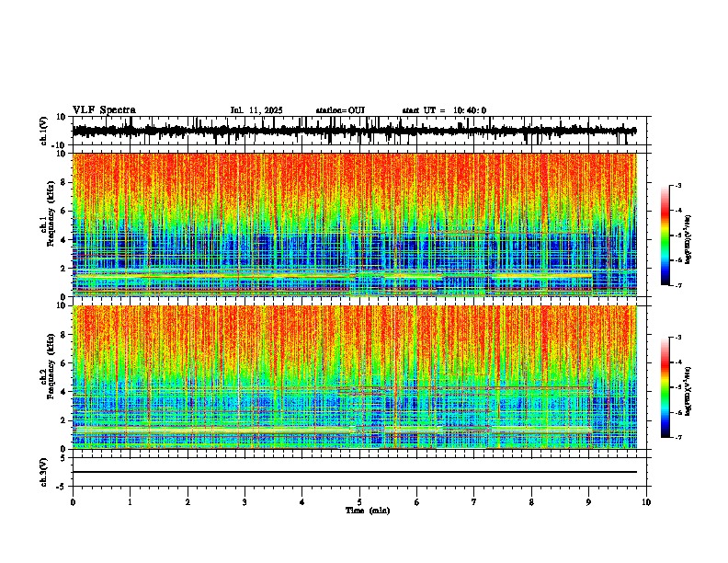Click the ch.1 colorbar log(PSD) label
Viewport: 728px width, 563px height.
pyautogui.click(x=688, y=239)
